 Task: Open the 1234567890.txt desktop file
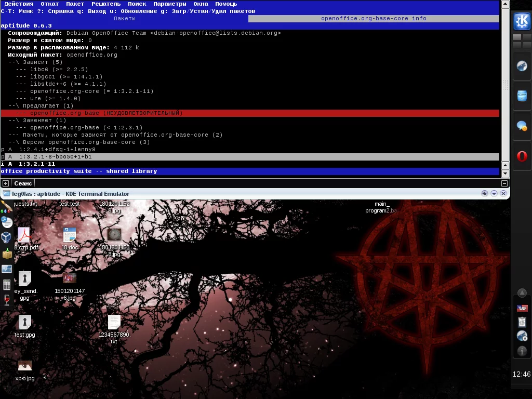[114, 329]
